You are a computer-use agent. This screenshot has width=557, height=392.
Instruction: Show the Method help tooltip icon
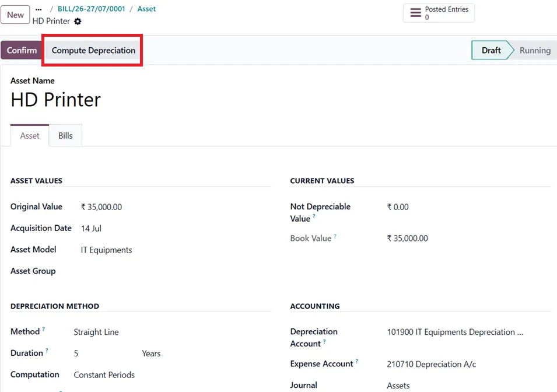coord(43,329)
